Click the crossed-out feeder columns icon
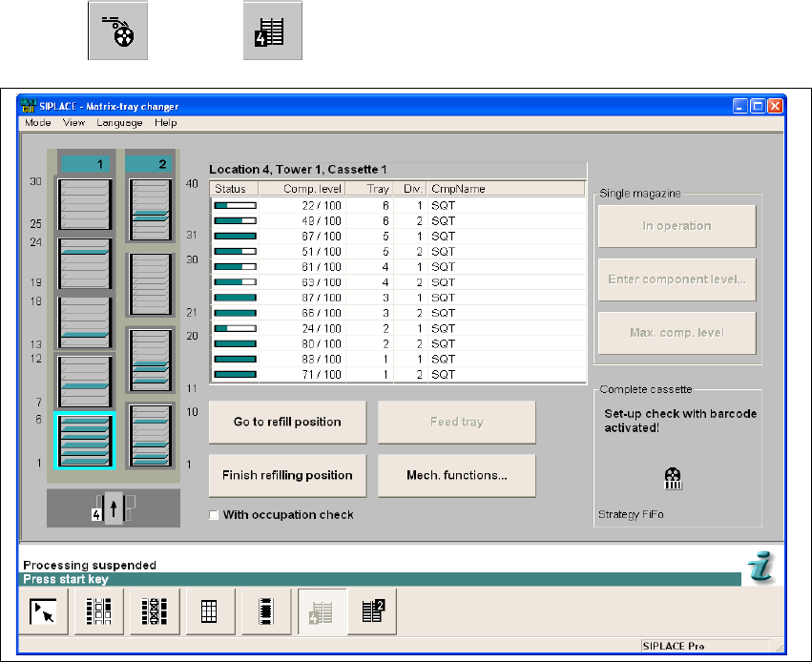This screenshot has width=812, height=662. pyautogui.click(x=156, y=611)
